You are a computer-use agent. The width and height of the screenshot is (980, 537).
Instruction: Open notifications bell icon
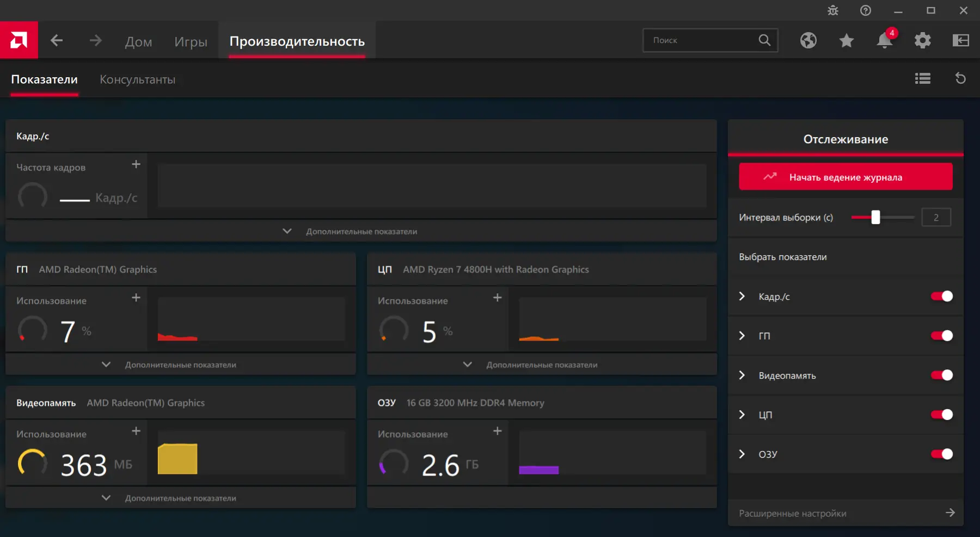pos(885,40)
